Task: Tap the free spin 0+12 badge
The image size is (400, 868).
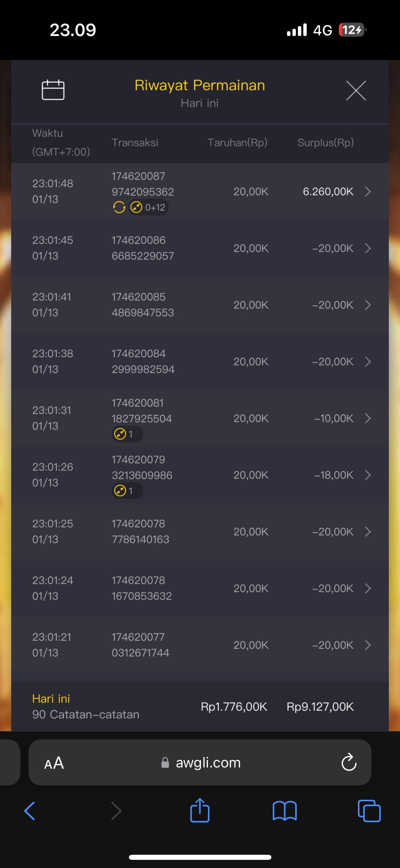Action: click(x=149, y=207)
